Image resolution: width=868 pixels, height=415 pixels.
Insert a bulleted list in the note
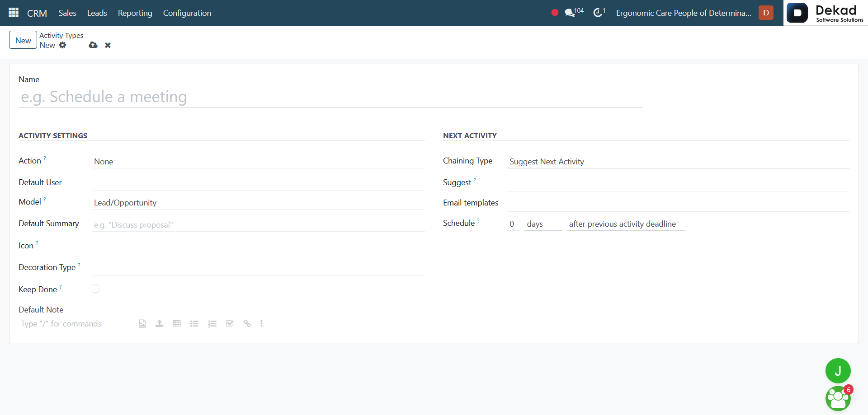tap(194, 323)
